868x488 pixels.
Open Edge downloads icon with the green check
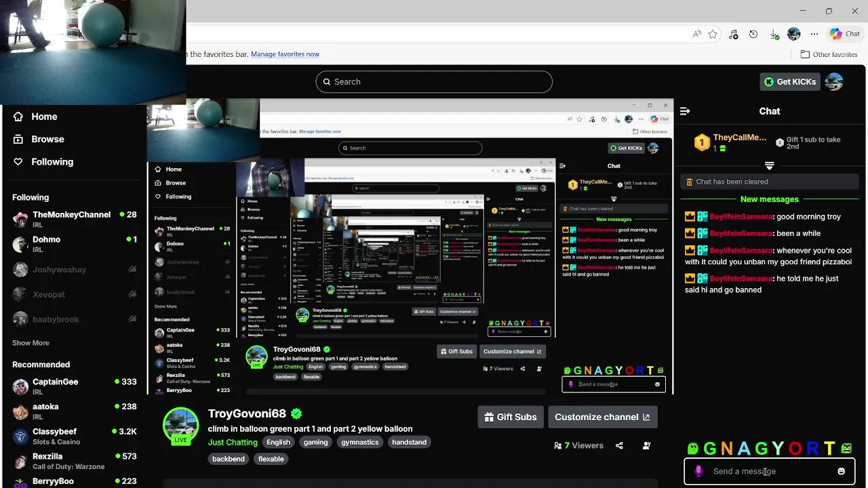pos(774,34)
